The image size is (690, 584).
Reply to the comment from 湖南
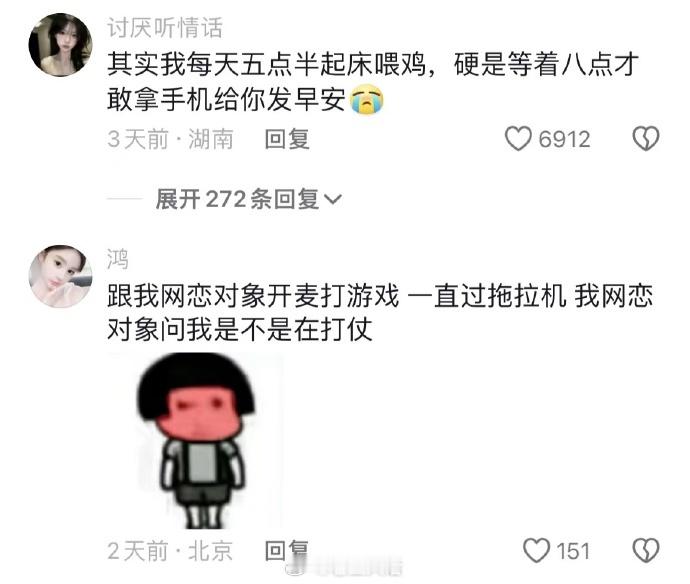point(287,139)
